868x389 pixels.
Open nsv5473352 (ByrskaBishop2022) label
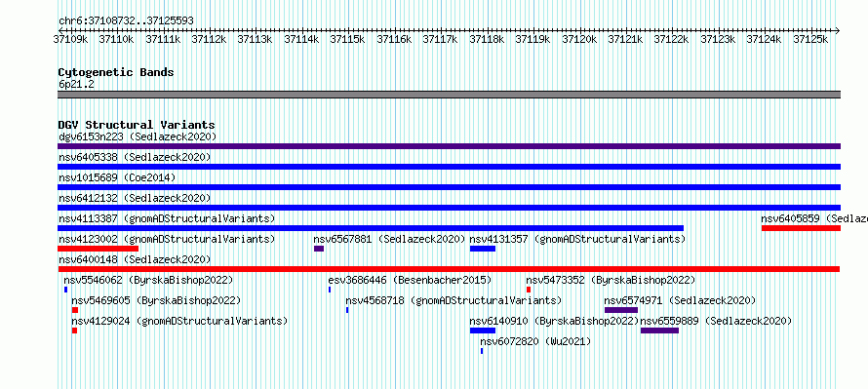pos(611,280)
